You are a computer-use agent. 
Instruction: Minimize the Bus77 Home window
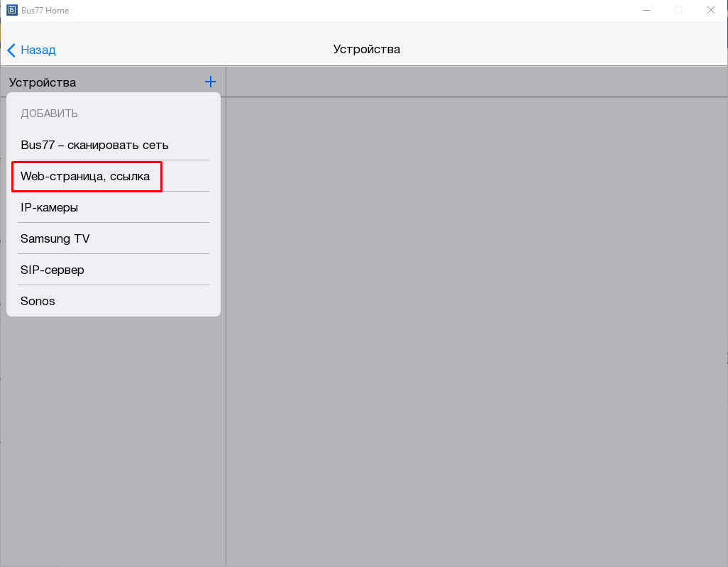[x=646, y=10]
